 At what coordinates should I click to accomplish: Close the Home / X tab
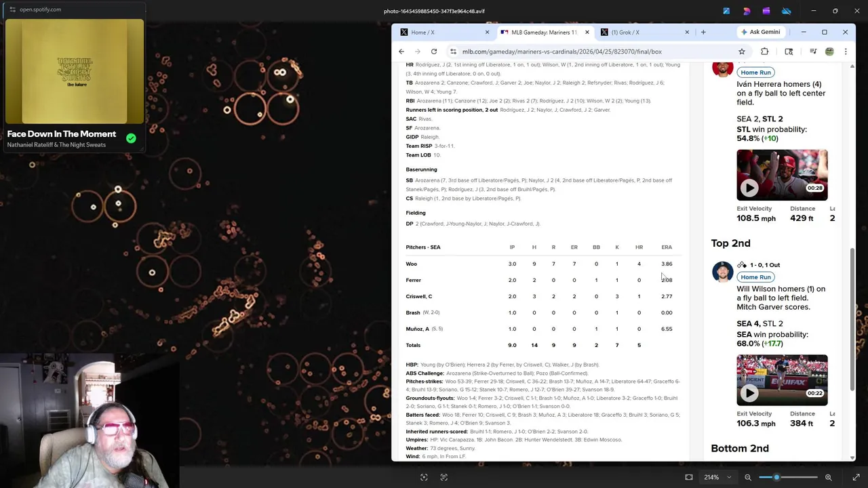pyautogui.click(x=487, y=32)
